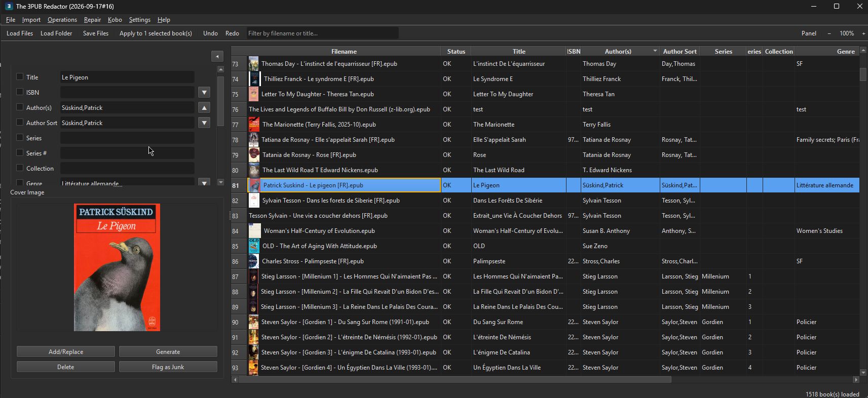The height and width of the screenshot is (398, 868).
Task: Apply to 1 selected book(s)
Action: click(x=156, y=33)
